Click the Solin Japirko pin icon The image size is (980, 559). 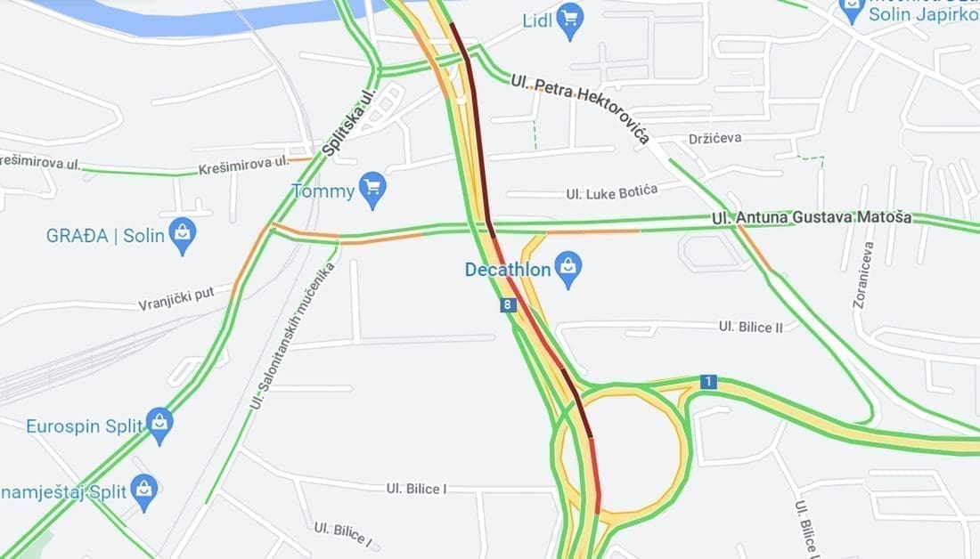(852, 11)
